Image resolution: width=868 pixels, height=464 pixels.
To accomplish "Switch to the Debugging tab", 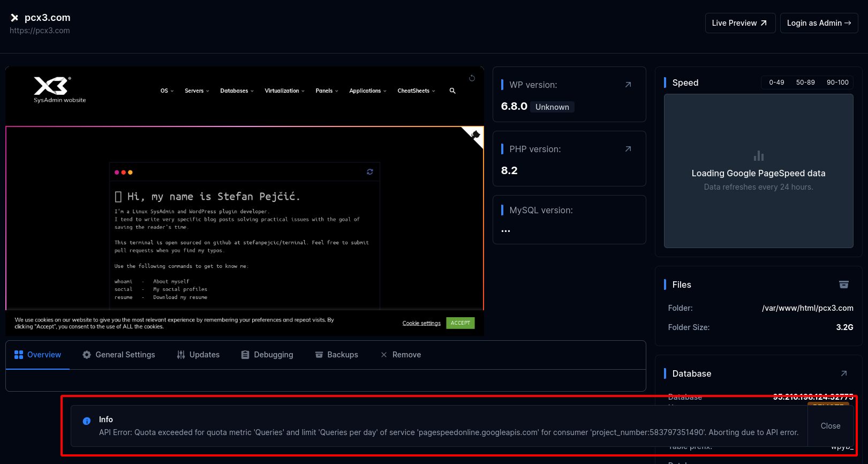I will pos(267,355).
